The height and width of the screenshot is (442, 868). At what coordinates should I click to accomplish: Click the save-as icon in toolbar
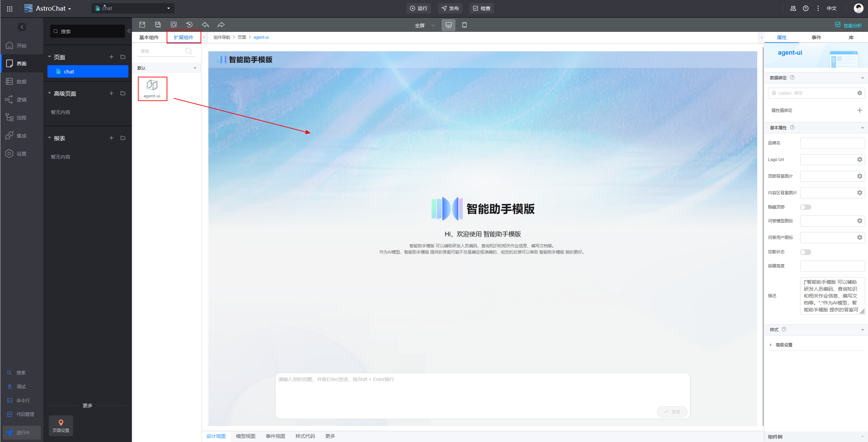[158, 25]
